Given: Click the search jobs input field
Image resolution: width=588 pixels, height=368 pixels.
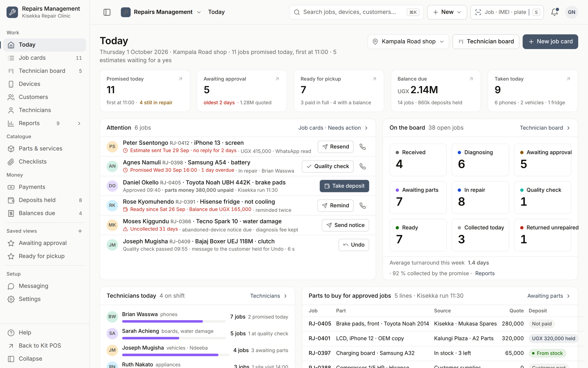Looking at the screenshot, I should pos(356,12).
